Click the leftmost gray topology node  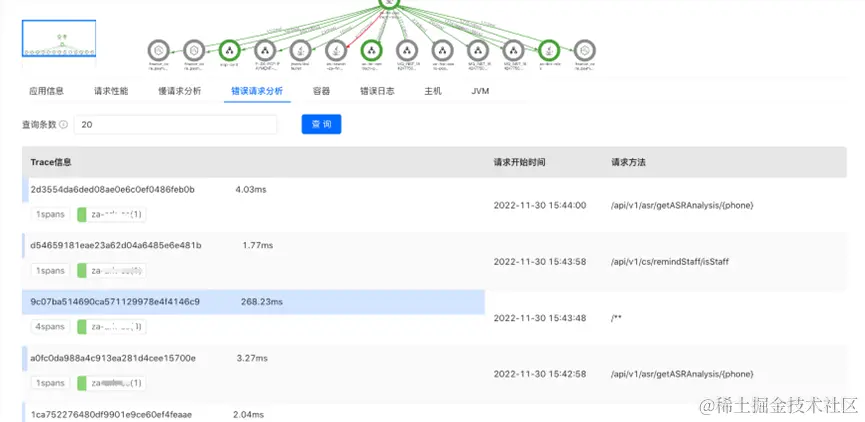pyautogui.click(x=158, y=50)
